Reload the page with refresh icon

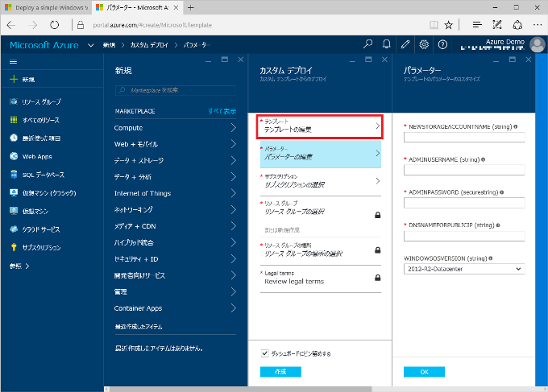[54, 25]
